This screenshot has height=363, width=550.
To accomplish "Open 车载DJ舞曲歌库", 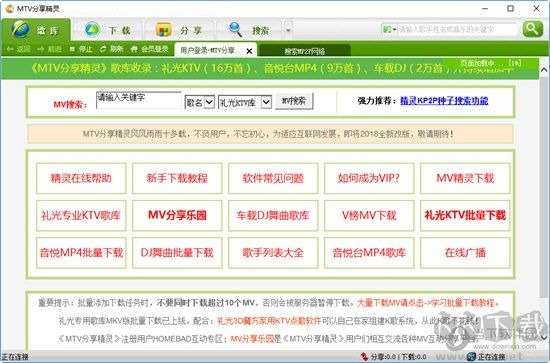I will [x=273, y=215].
